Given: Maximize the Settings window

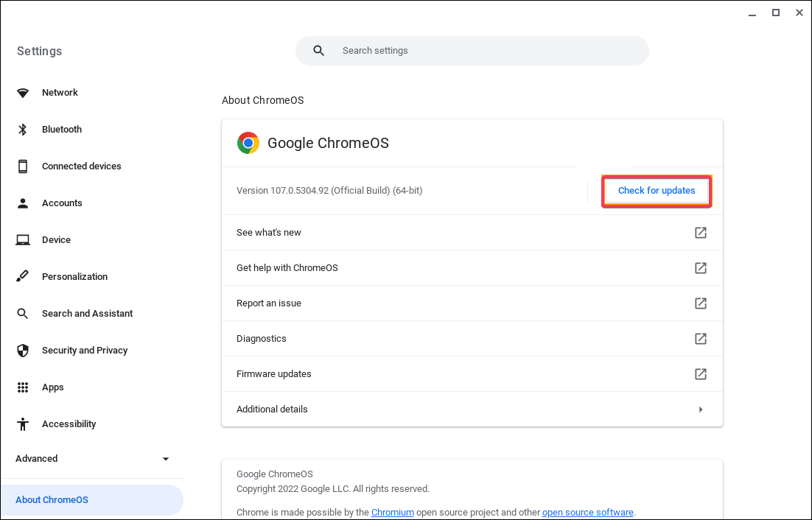Looking at the screenshot, I should [776, 13].
